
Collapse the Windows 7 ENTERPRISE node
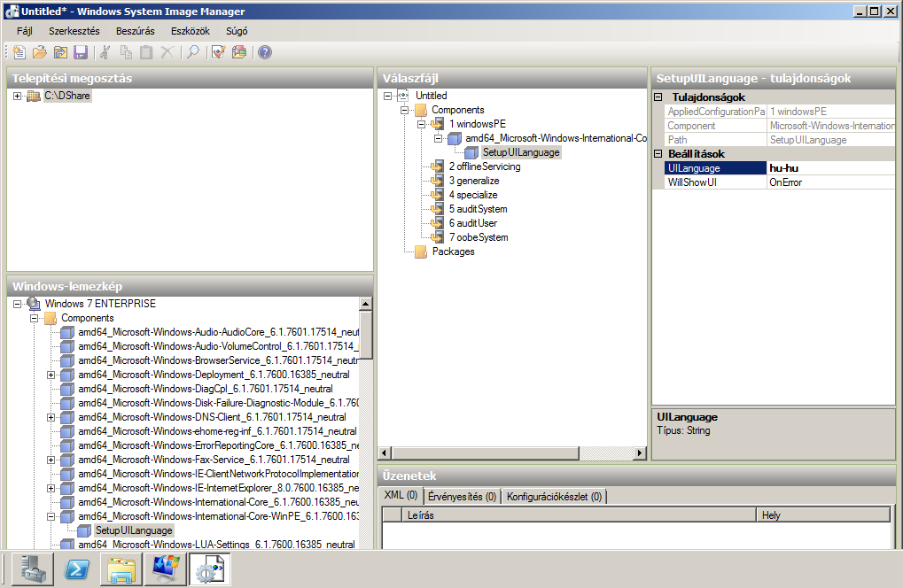point(17,304)
